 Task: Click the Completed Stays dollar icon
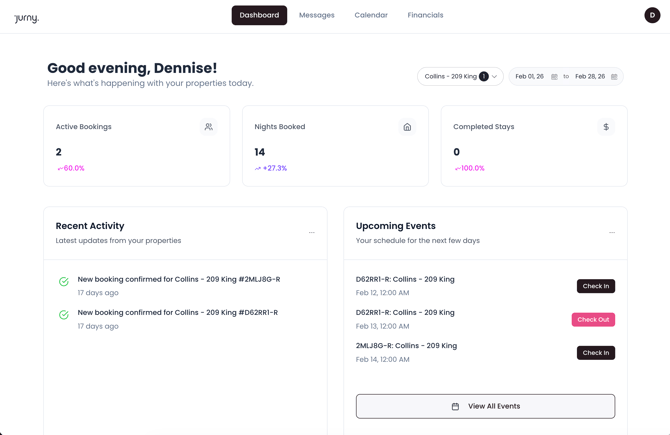[x=605, y=127]
